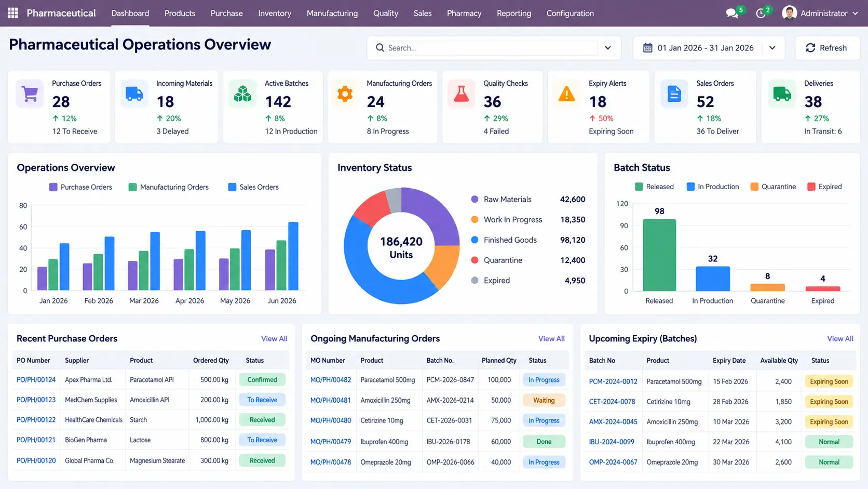
Task: Open purchase order PO/PH/00124
Action: click(36, 379)
